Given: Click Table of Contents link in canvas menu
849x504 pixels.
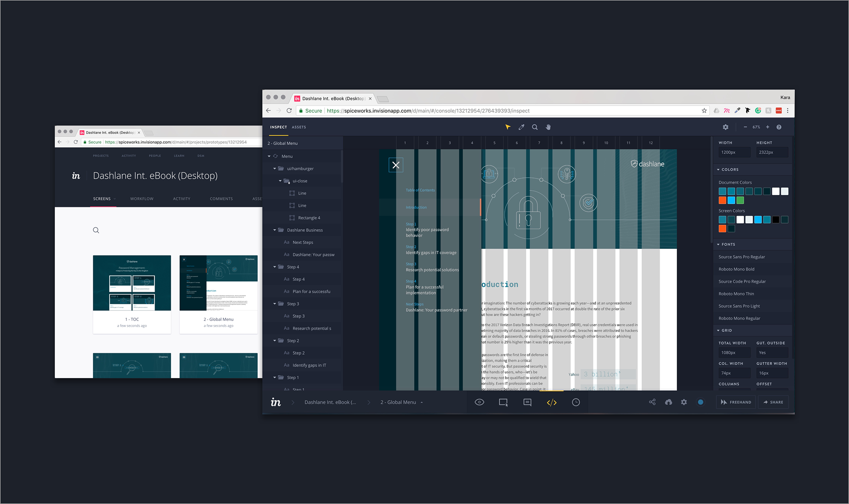Looking at the screenshot, I should [420, 190].
